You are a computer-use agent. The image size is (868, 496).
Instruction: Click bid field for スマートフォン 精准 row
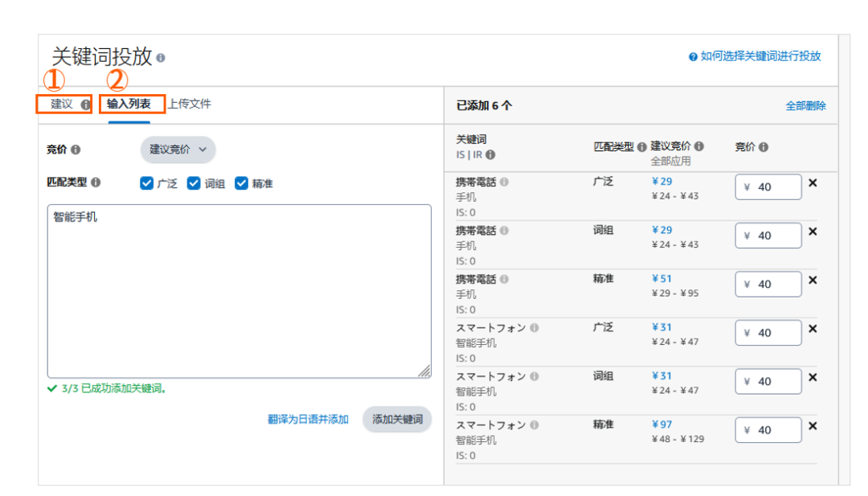point(768,430)
